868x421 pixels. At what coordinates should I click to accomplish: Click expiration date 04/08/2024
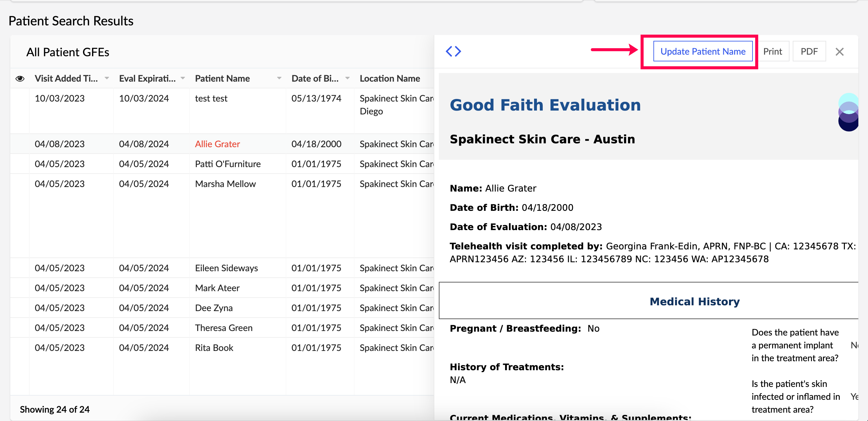(x=144, y=144)
